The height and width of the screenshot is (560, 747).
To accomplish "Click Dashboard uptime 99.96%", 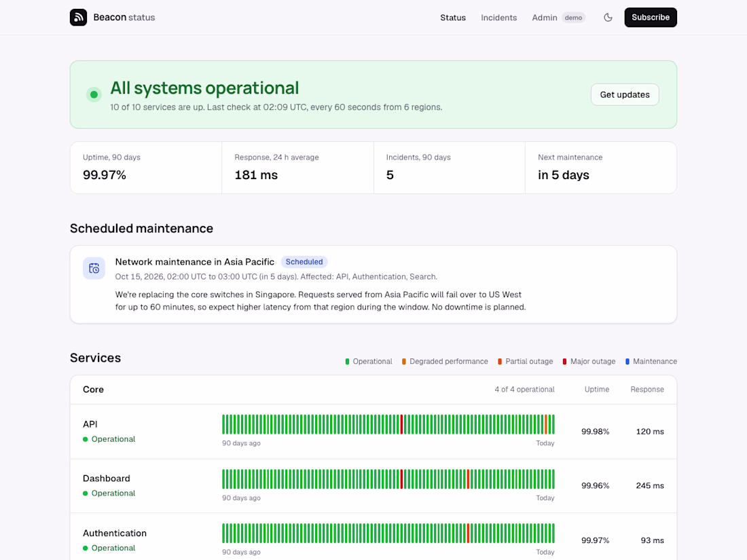I will [x=595, y=486].
